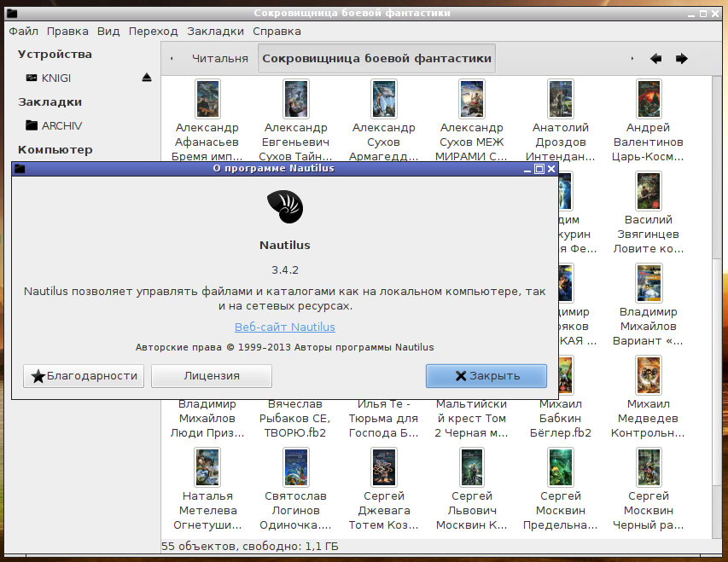Open the book Александр Афанасьев Бремя имп...

coord(207,120)
